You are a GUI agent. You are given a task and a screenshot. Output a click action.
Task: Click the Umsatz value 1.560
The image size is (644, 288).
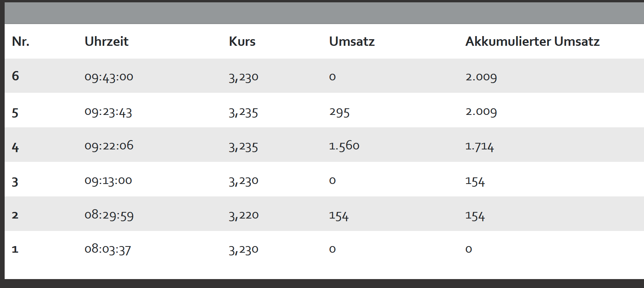click(344, 146)
